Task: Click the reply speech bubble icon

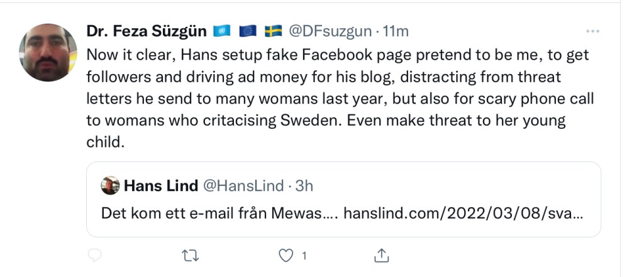Action: (96, 256)
